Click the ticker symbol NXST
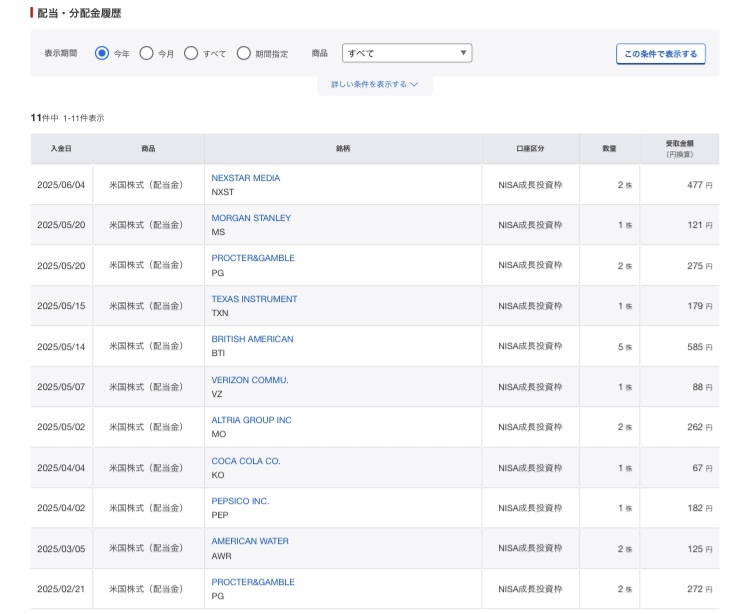Screen dimensions: 750x614 tap(223, 192)
